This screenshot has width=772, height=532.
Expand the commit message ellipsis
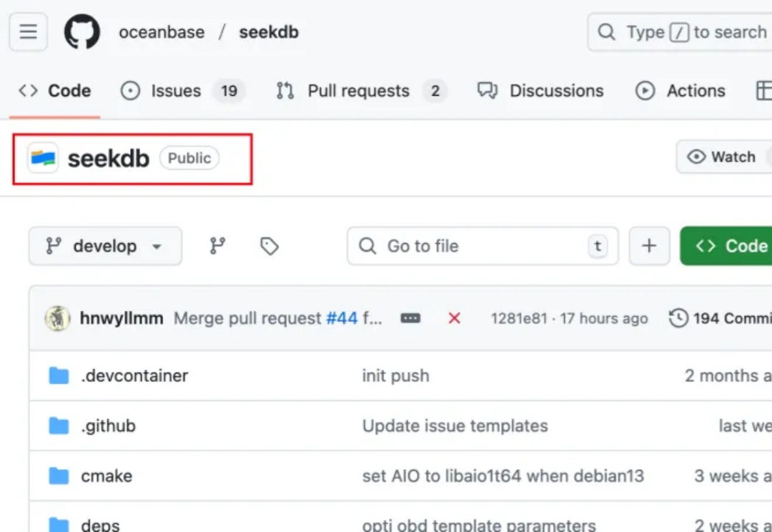click(410, 318)
